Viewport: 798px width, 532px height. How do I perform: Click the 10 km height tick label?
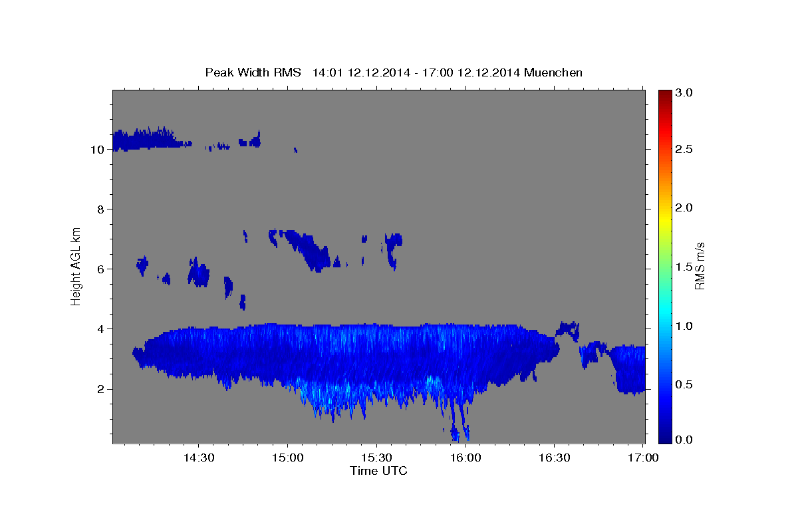point(97,150)
